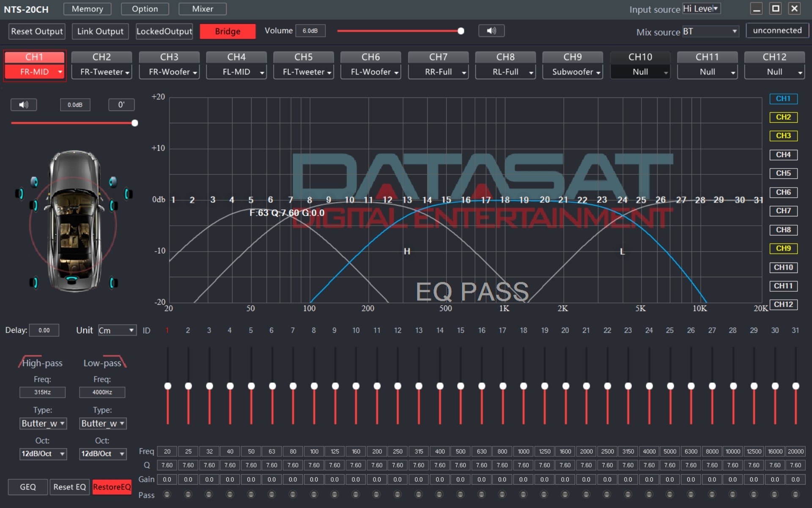Click front-right tweeter speaker on car diagram
The width and height of the screenshot is (812, 508).
(x=113, y=182)
